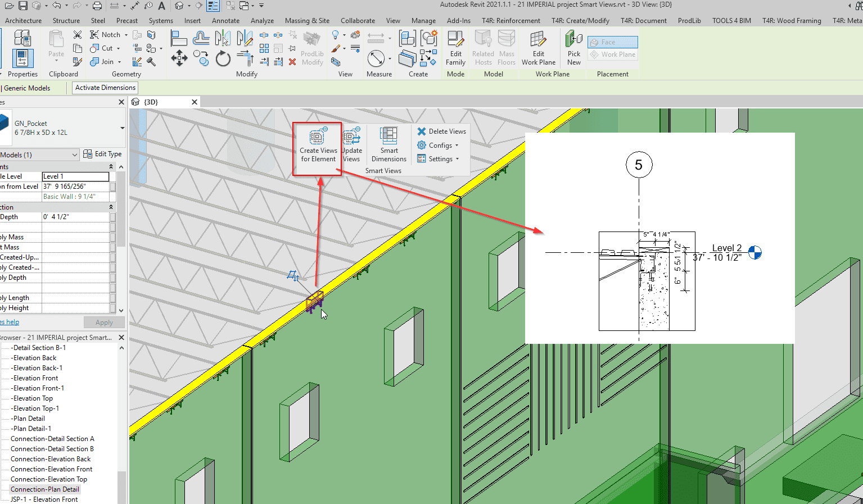
Task: Select the Text tool in quick access toolbar
Action: point(162,6)
